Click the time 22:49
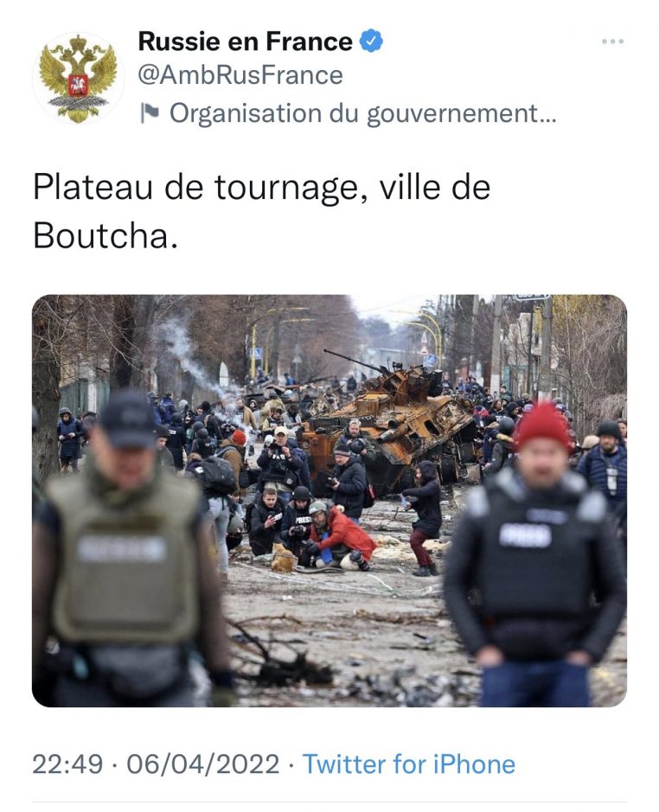The image size is (659, 812). pyautogui.click(x=67, y=764)
